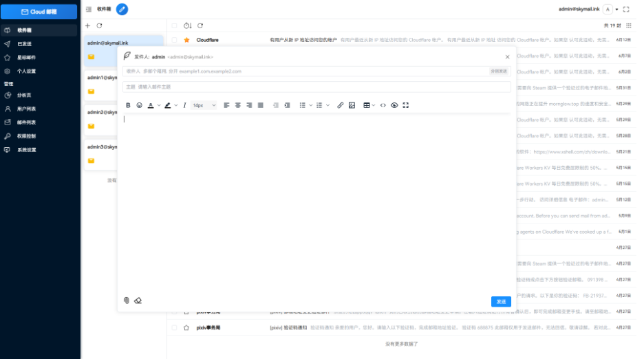Open the admin1@skymail envelope icon

[92, 92]
